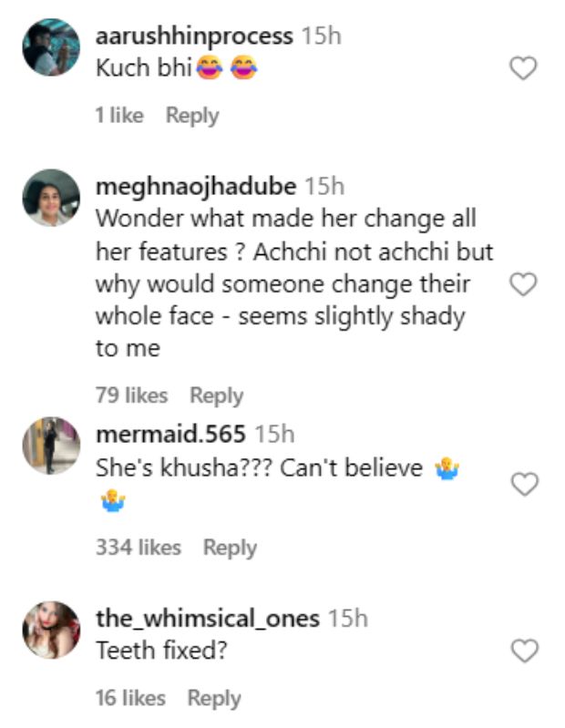Tap heart on meghnaojhadube's comment
Viewport: 565px width, 728px height.
tap(522, 285)
